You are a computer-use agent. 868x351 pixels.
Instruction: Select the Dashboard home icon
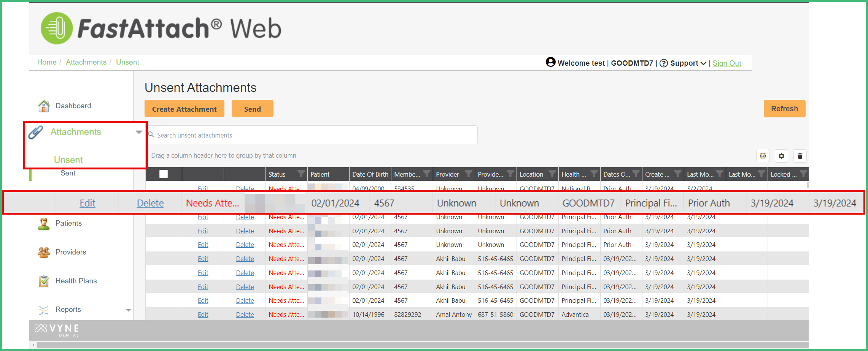tap(44, 106)
